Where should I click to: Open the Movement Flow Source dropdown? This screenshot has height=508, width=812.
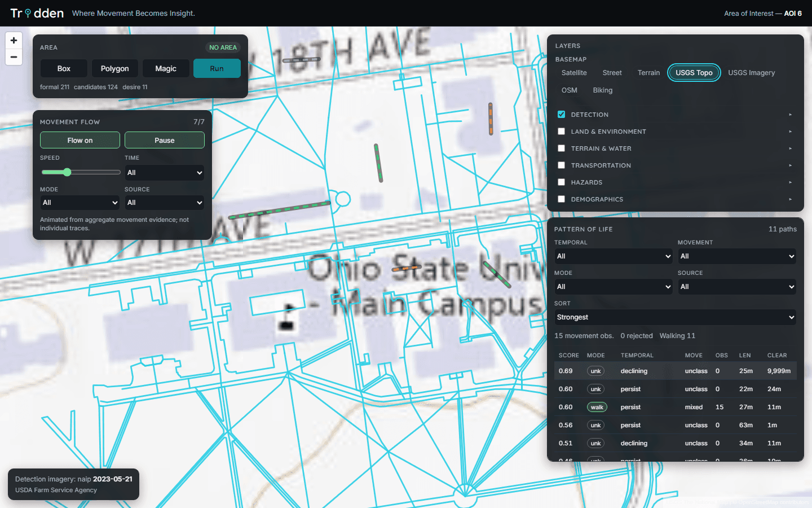(165, 203)
